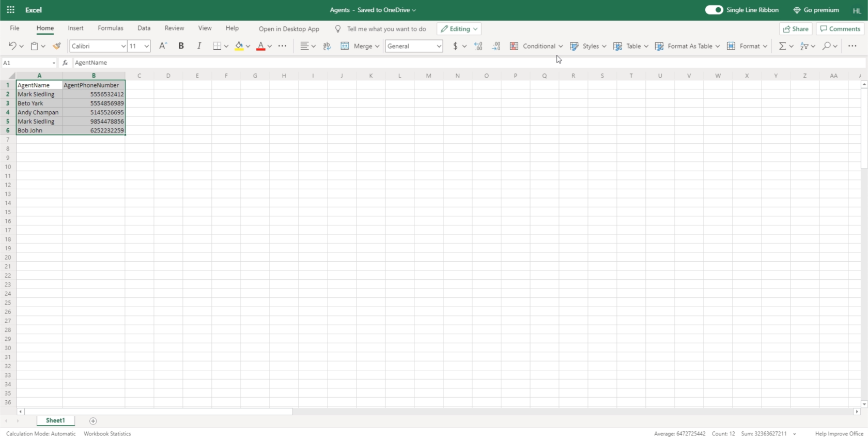Click Workbook Statistics in status bar
The width and height of the screenshot is (868, 437).
(x=107, y=434)
